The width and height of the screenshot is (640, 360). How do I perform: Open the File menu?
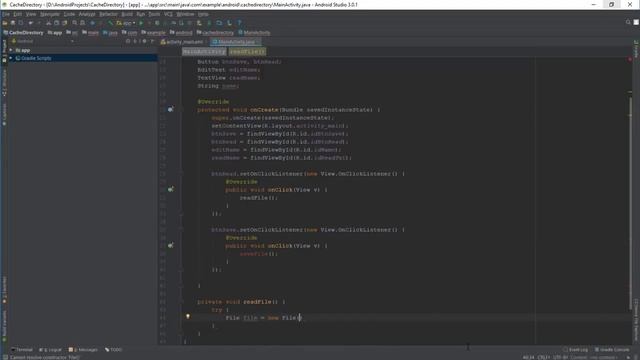[6, 14]
